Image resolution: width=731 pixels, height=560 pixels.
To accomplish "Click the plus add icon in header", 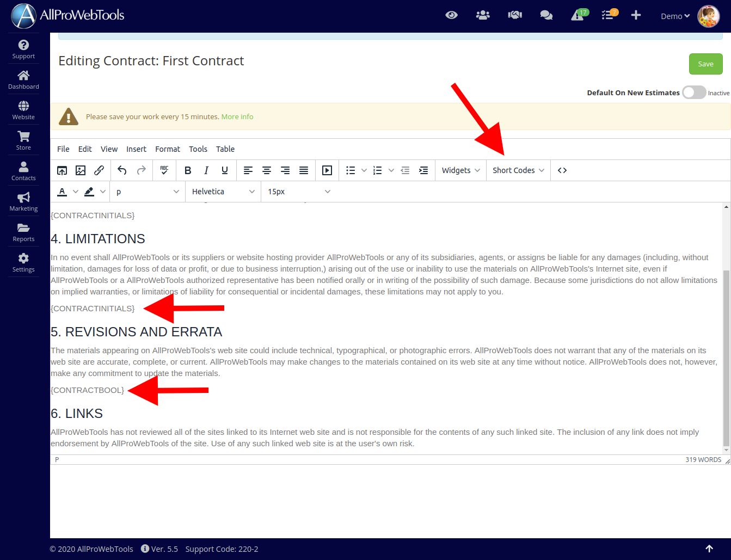I will tap(636, 15).
